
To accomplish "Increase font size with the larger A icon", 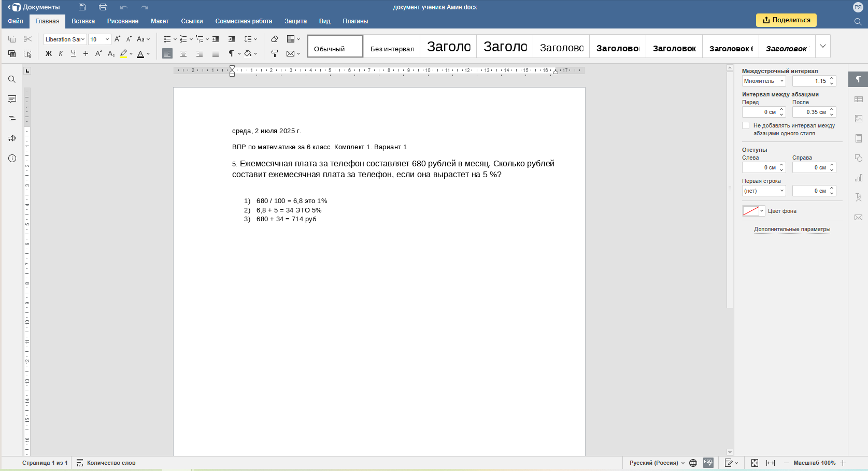I will pos(117,39).
